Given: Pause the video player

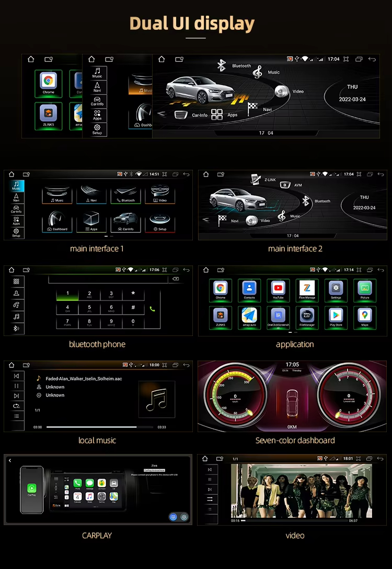Looking at the screenshot, I should point(210,479).
